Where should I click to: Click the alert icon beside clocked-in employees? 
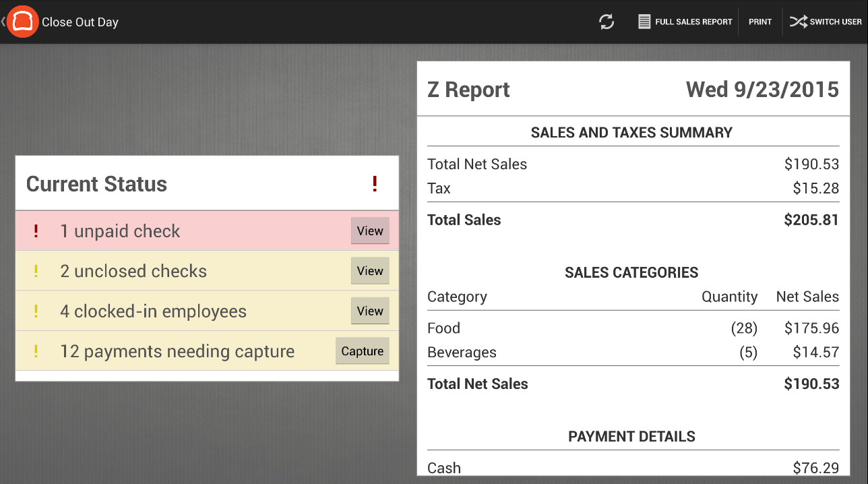click(x=35, y=311)
